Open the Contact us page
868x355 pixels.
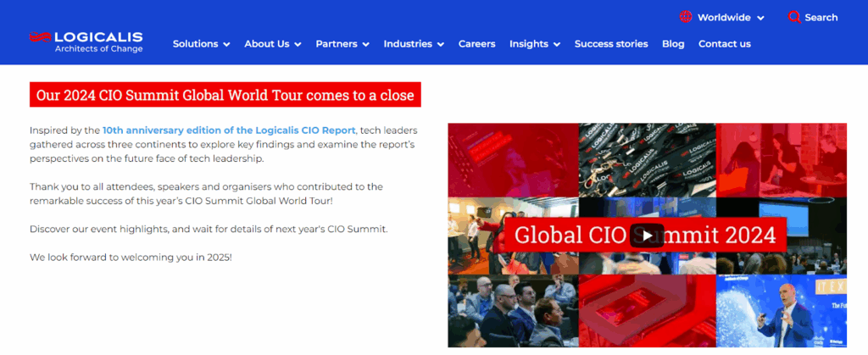coord(725,44)
